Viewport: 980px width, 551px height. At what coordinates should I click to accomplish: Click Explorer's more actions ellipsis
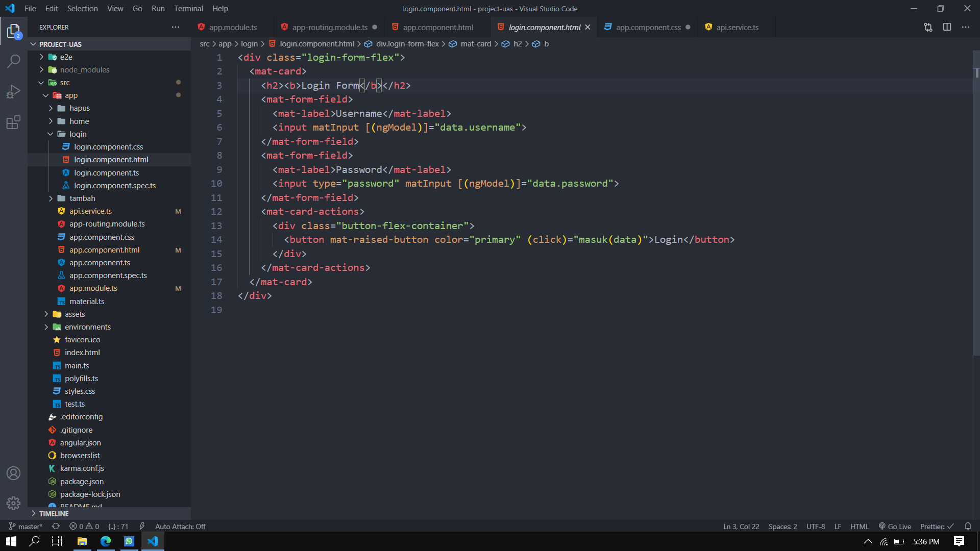tap(176, 27)
